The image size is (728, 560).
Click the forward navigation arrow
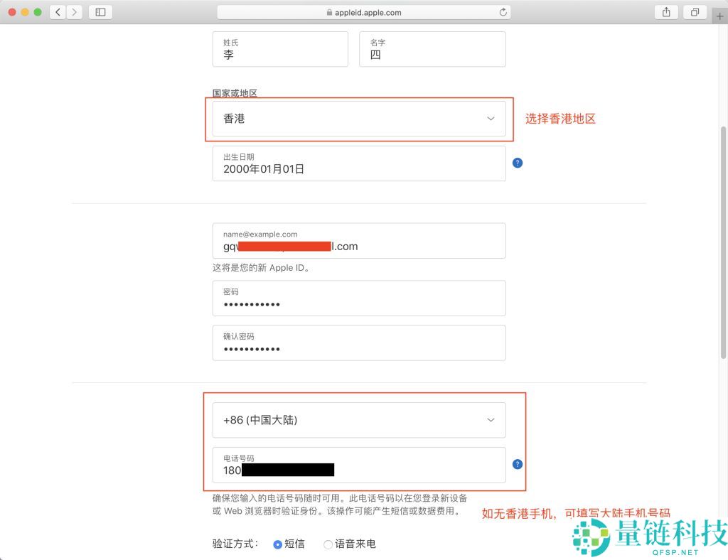point(73,11)
